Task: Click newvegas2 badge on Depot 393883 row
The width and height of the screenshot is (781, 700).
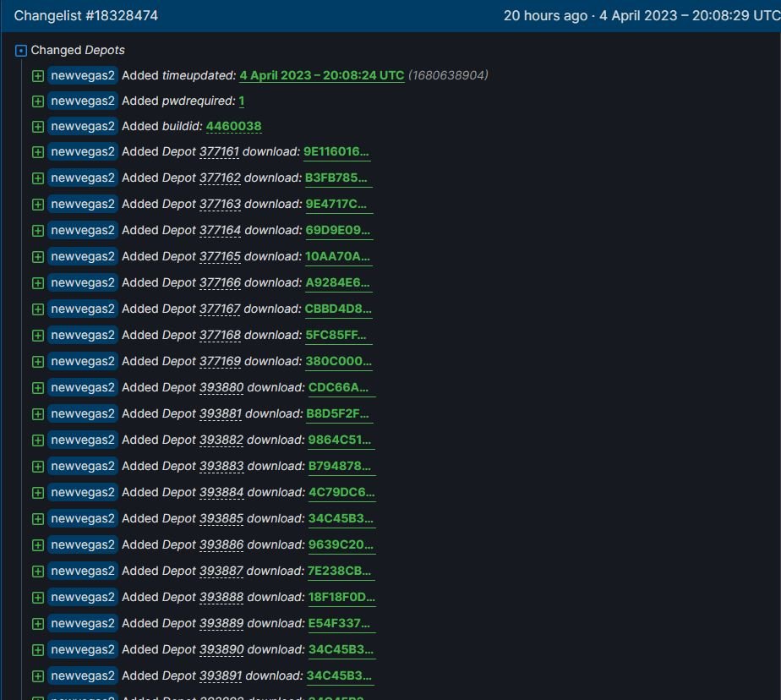Action: point(83,467)
